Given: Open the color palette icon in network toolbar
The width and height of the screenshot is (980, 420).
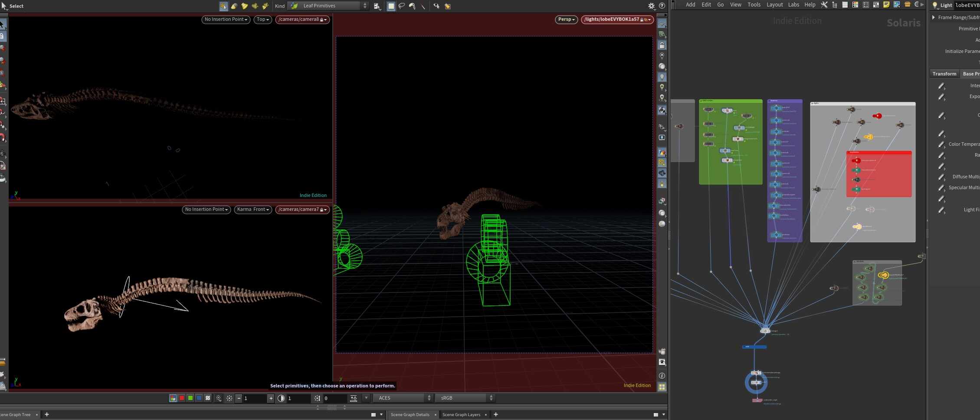Looking at the screenshot, I should tap(855, 5).
